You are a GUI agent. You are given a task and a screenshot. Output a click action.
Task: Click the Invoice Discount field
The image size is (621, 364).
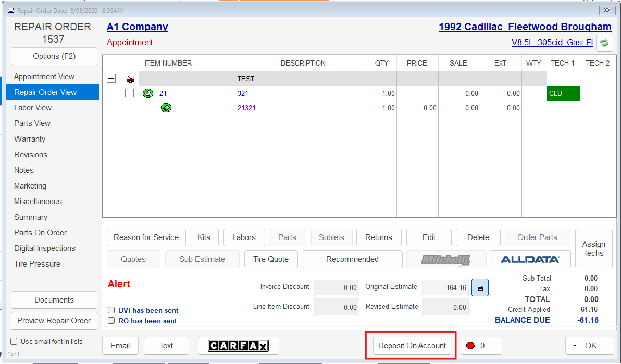(336, 287)
